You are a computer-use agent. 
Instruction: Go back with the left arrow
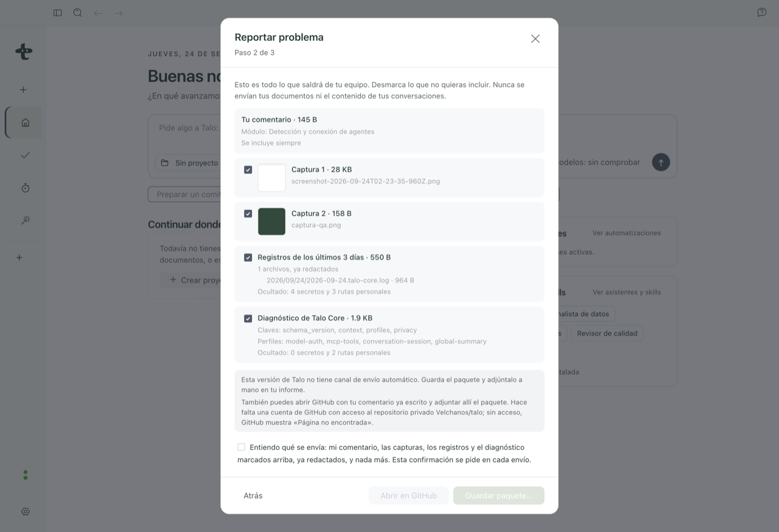coord(98,13)
